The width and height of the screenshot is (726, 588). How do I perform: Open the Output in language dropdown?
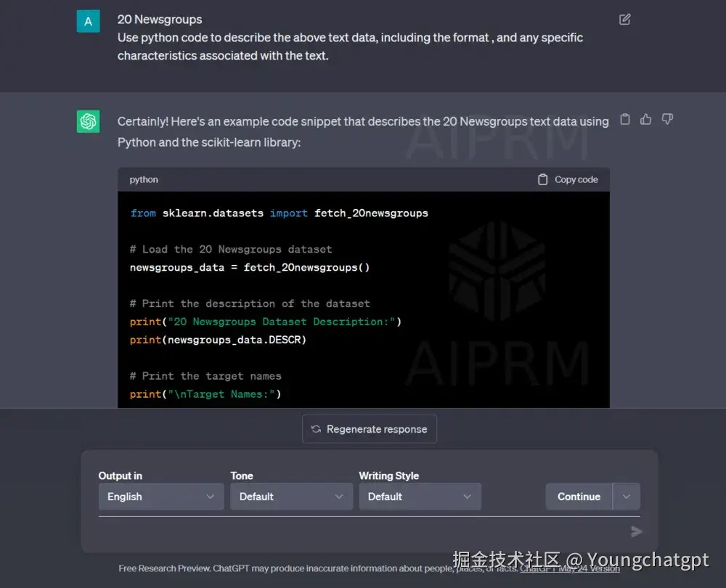(160, 497)
